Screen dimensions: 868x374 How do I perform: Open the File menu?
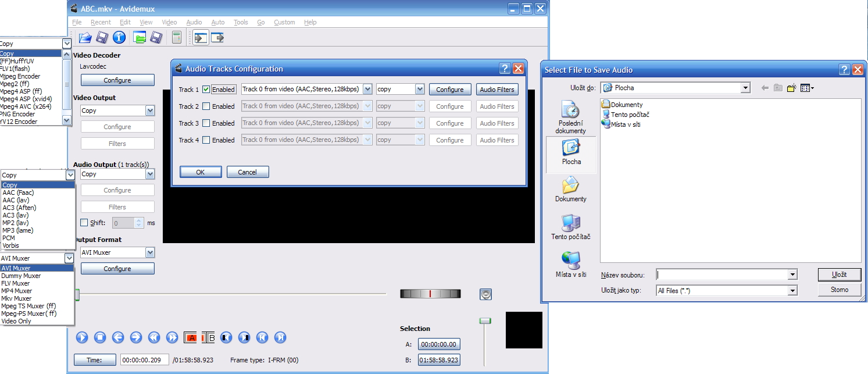pyautogui.click(x=77, y=22)
